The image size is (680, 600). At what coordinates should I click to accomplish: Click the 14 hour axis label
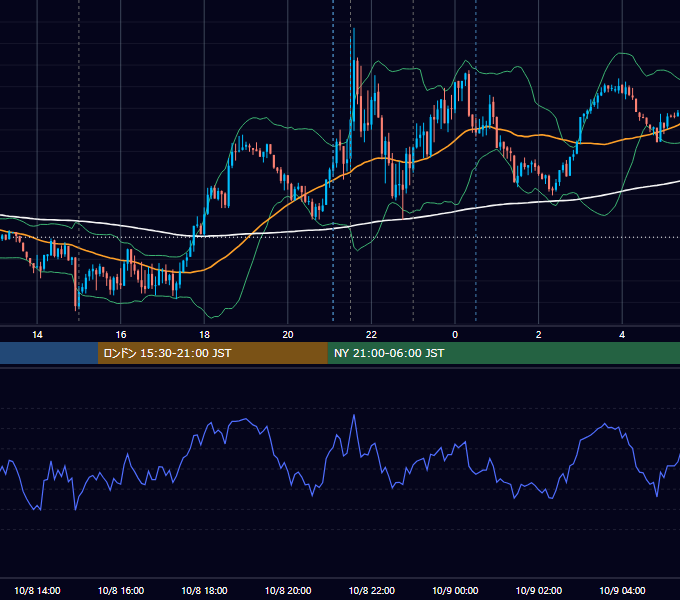37,335
